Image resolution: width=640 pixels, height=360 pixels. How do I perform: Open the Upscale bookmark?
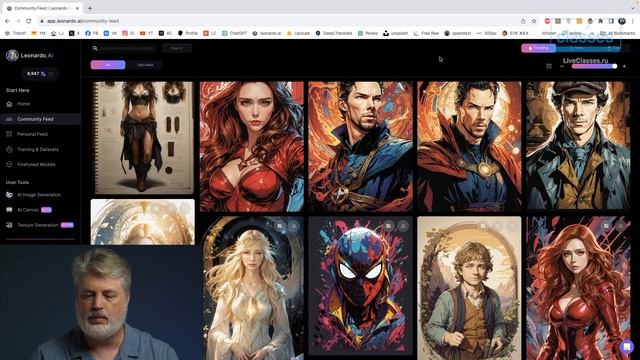click(298, 33)
